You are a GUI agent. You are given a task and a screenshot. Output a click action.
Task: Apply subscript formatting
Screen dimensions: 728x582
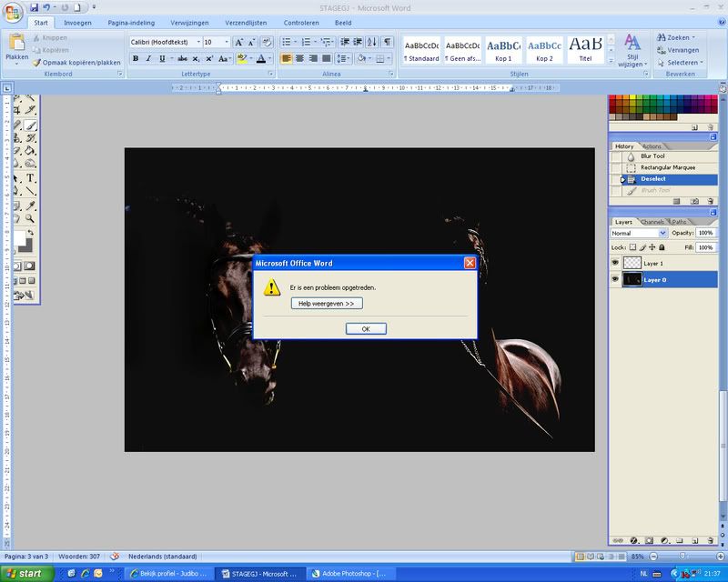tap(196, 58)
